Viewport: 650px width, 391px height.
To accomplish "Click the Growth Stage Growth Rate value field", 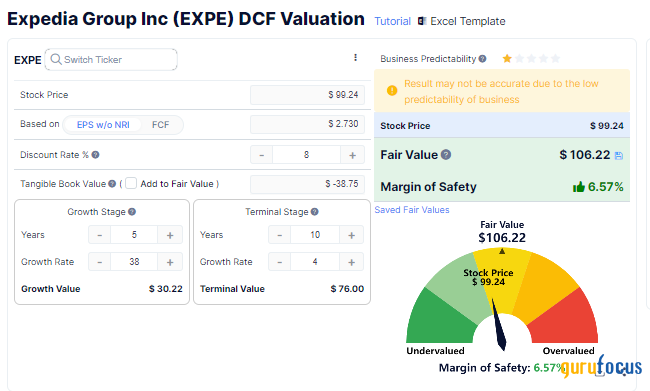I will 134,262.
